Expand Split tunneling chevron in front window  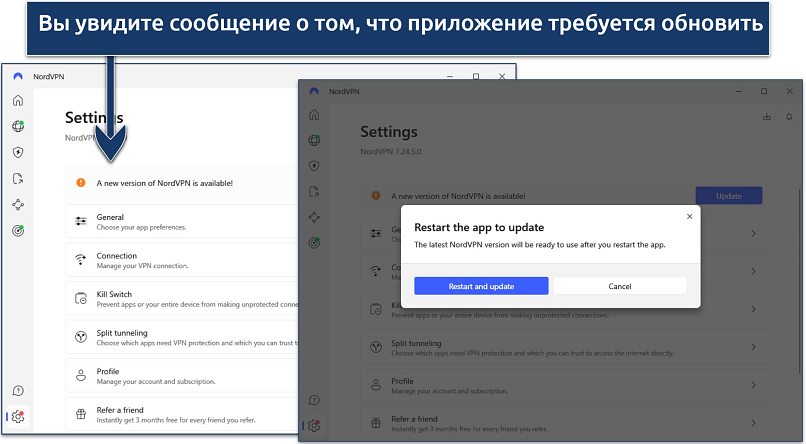coord(753,347)
